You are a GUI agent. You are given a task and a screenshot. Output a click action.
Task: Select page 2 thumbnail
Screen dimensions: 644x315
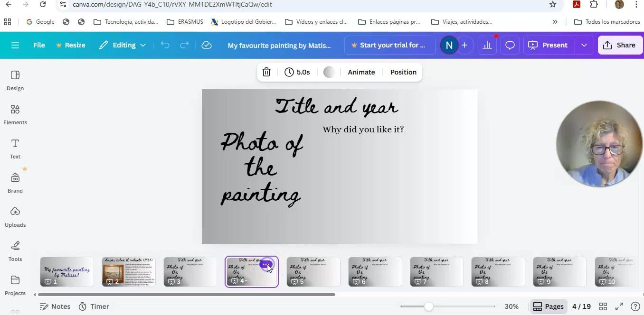[129, 272]
